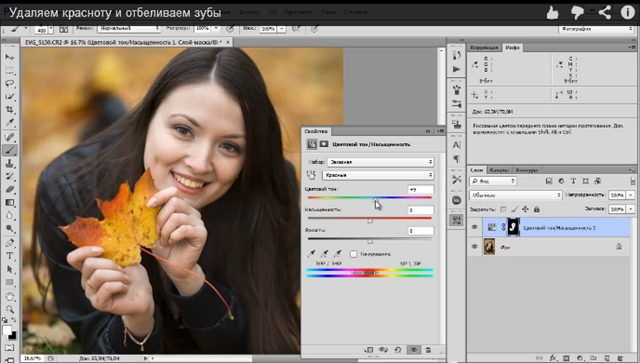Click the hue slider handle

coord(376,200)
